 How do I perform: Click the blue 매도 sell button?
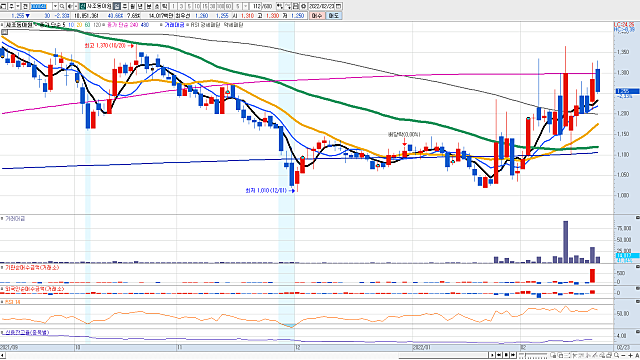[x=333, y=16]
